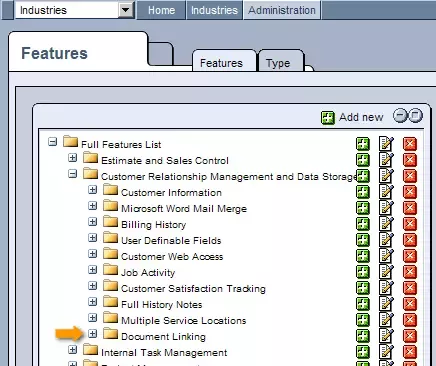This screenshot has height=366, width=436.
Task: Edit the Document Linking entry
Action: pos(386,336)
